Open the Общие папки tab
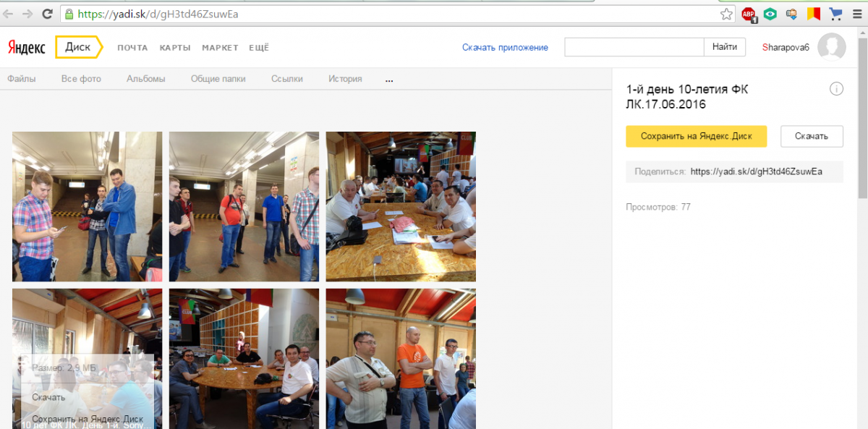The image size is (868, 429). (x=218, y=79)
